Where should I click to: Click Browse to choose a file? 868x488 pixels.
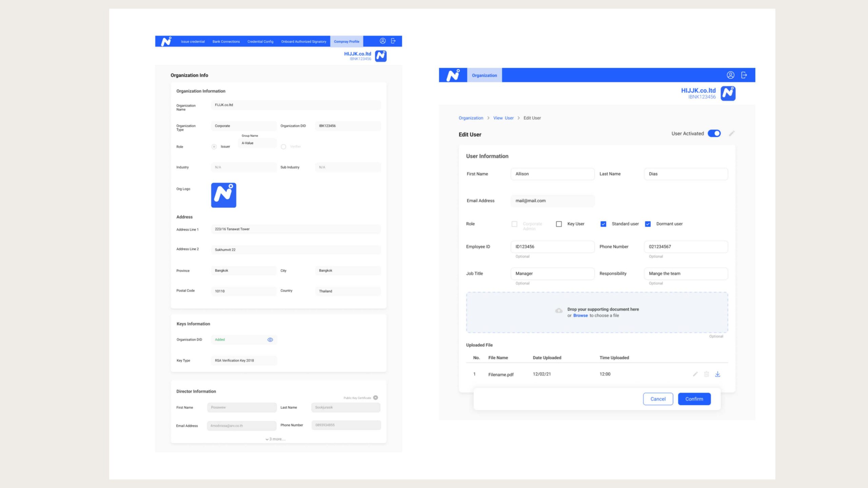[580, 316]
